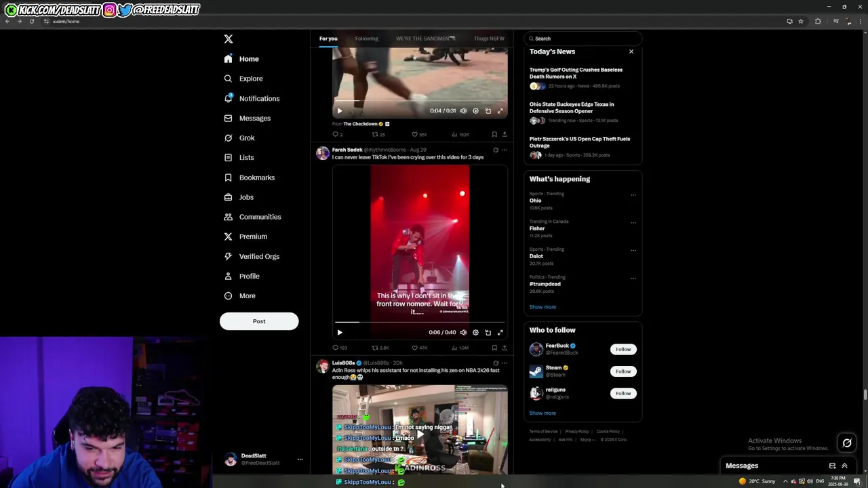The height and width of the screenshot is (488, 868).
Task: Show more under What's happening
Action: (542, 307)
